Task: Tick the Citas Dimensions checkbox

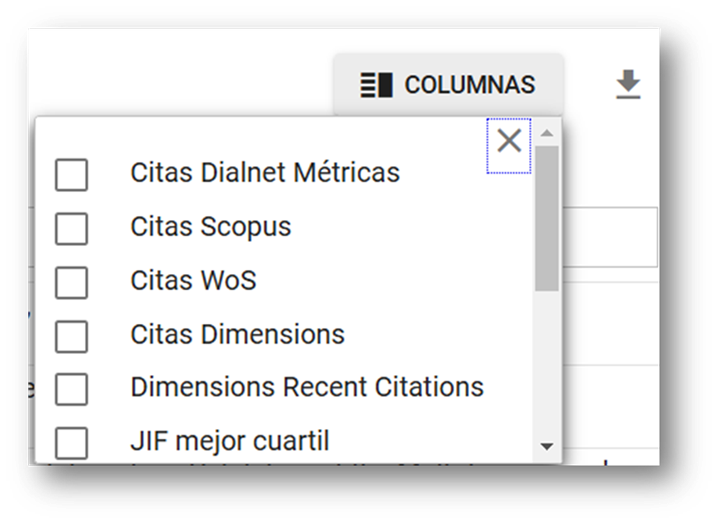Action: click(71, 336)
